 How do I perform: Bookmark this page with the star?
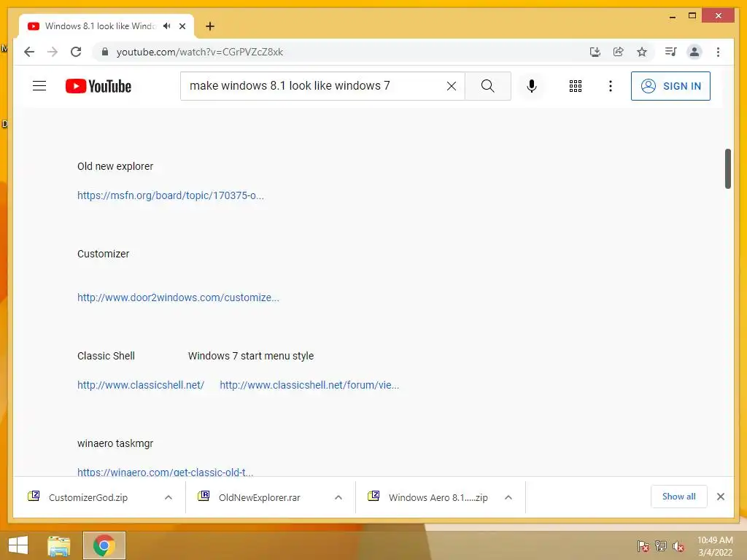[642, 52]
